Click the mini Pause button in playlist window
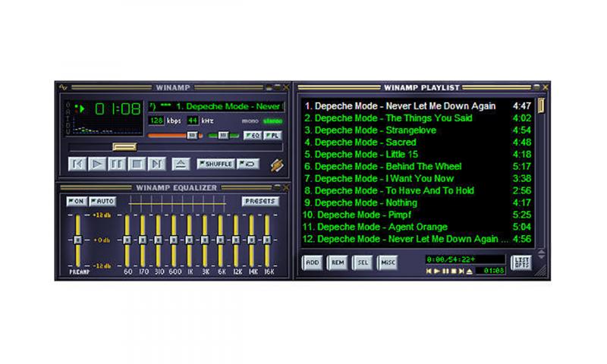Image resolution: width=607 pixels, height=364 pixels. tap(445, 271)
